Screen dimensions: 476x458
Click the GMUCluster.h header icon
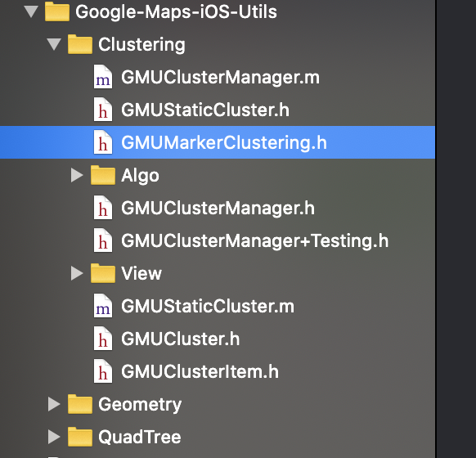[x=103, y=339]
